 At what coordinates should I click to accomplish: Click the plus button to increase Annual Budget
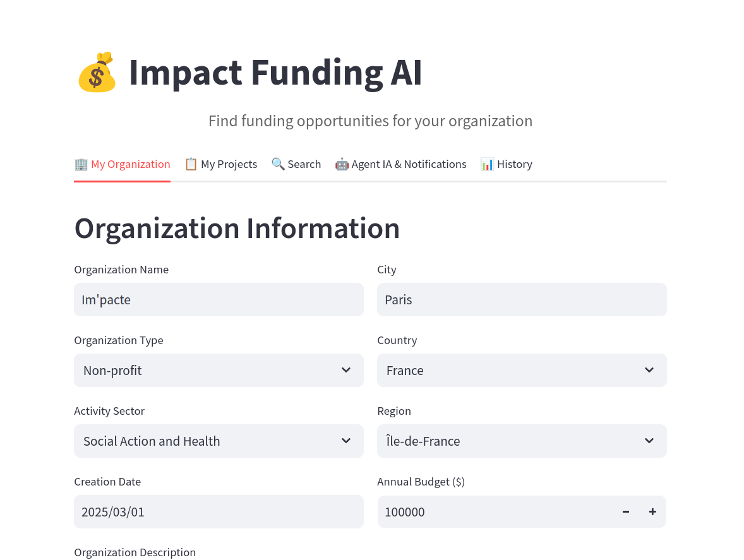tap(652, 511)
